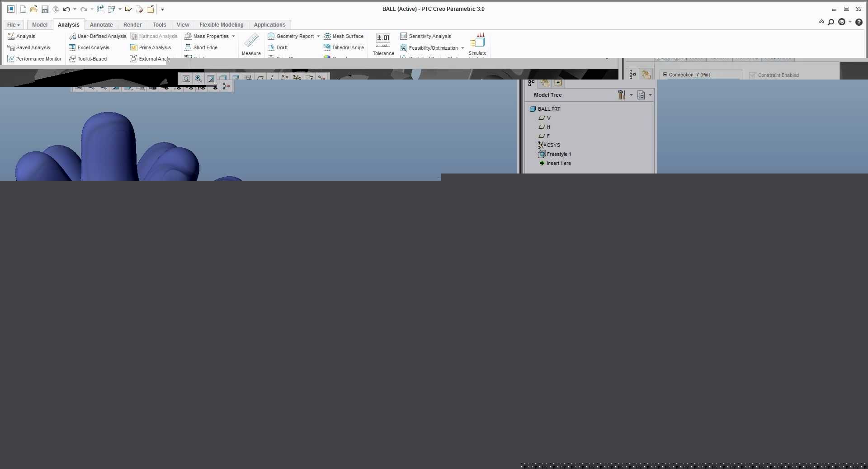868x469 pixels.
Task: Click the PTC Learning Connector icon
Action: (842, 22)
